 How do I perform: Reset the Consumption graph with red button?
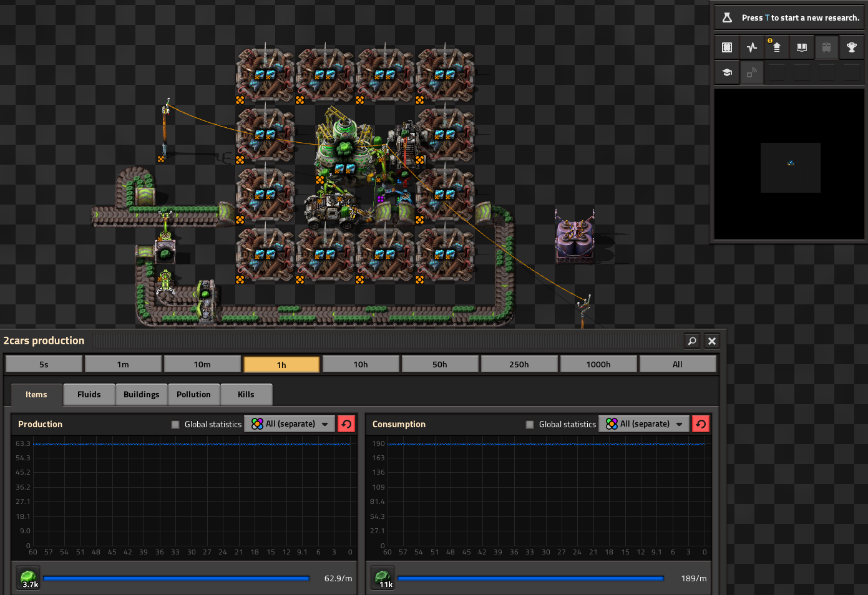click(x=701, y=424)
